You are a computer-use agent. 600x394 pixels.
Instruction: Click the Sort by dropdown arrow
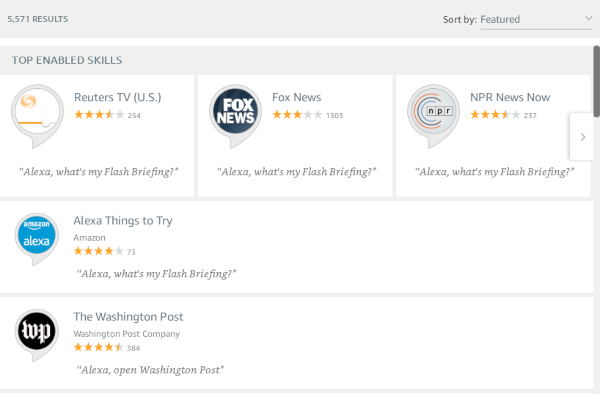coord(589,18)
